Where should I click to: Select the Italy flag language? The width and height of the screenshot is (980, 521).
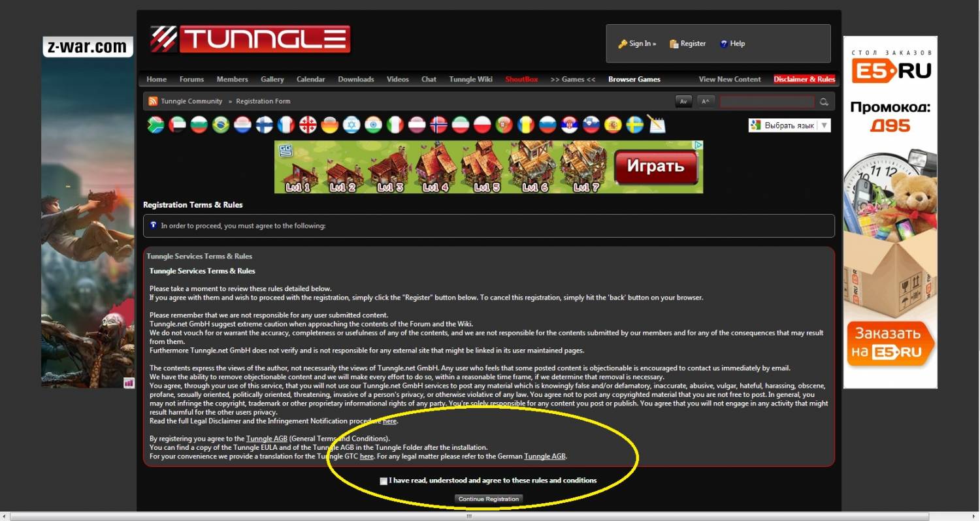click(395, 125)
